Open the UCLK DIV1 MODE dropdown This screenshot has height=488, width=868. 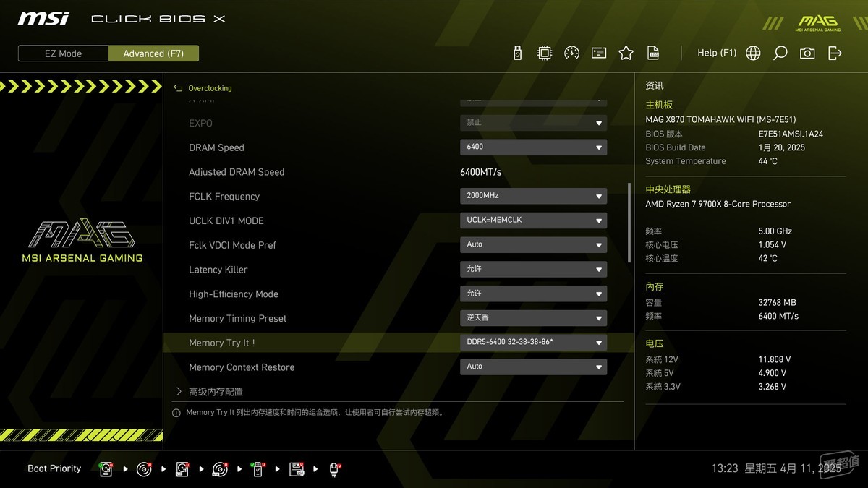[533, 221]
